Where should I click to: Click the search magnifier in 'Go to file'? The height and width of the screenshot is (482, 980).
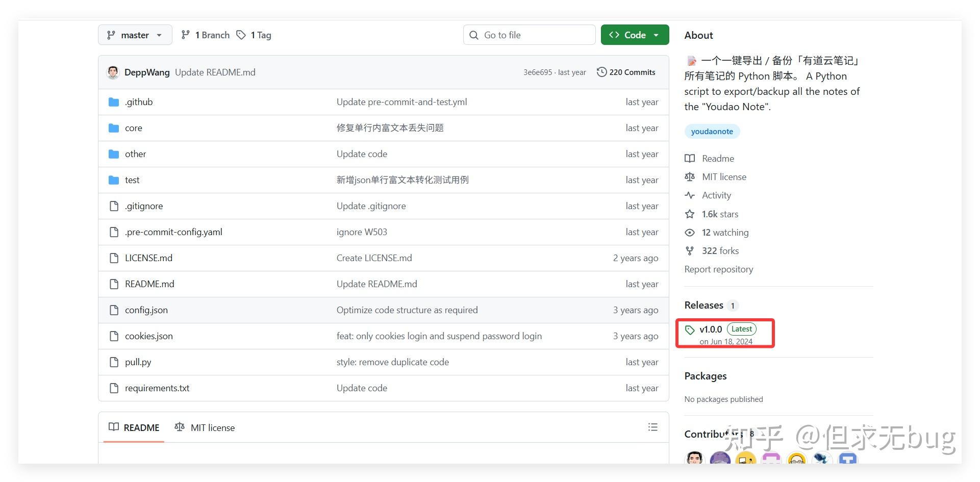pyautogui.click(x=474, y=35)
